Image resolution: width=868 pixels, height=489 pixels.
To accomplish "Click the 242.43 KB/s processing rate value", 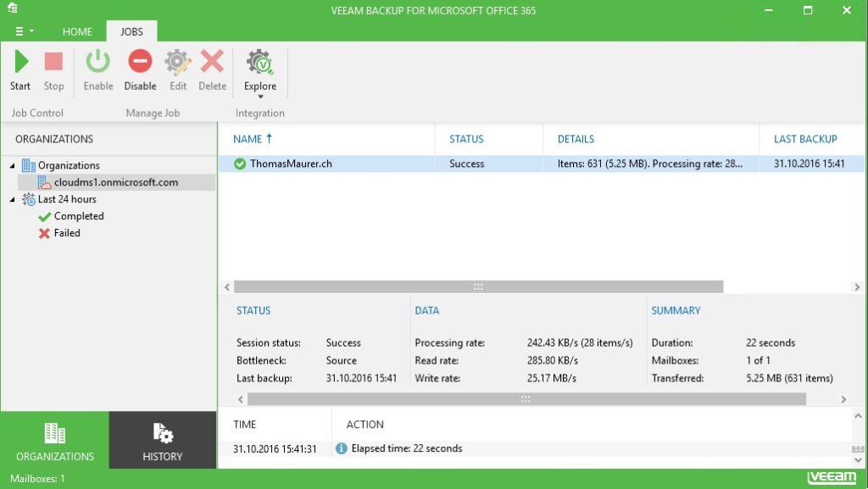I will [x=580, y=343].
